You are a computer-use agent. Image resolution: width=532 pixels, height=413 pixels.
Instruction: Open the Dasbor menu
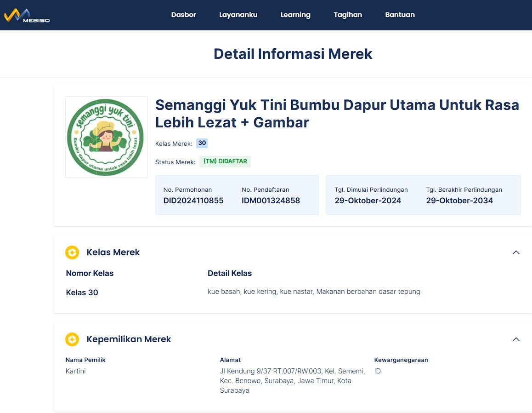click(x=184, y=15)
